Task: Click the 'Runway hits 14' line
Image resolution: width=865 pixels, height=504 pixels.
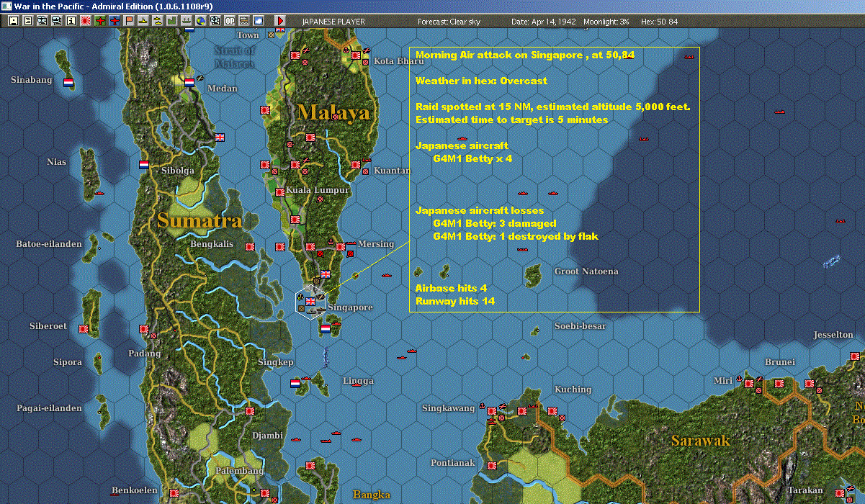Action: (x=455, y=301)
